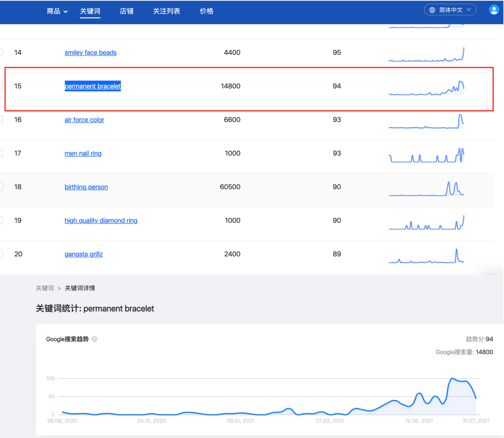Open the gangsta grillz keyword link

point(84,254)
